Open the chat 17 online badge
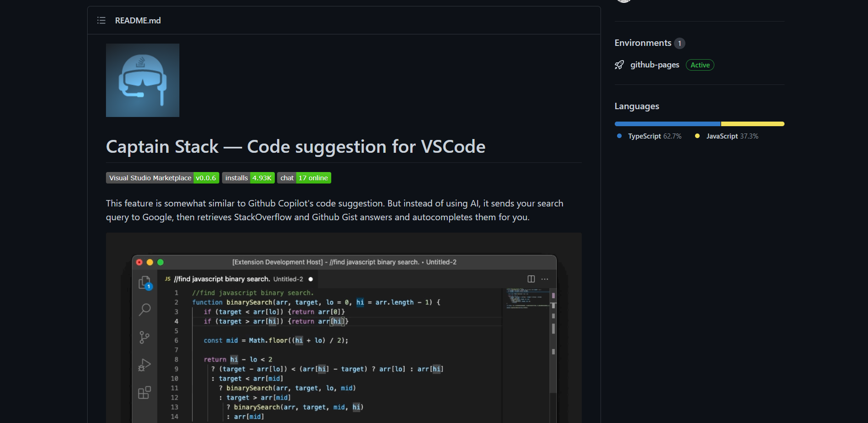The width and height of the screenshot is (868, 423). [304, 178]
